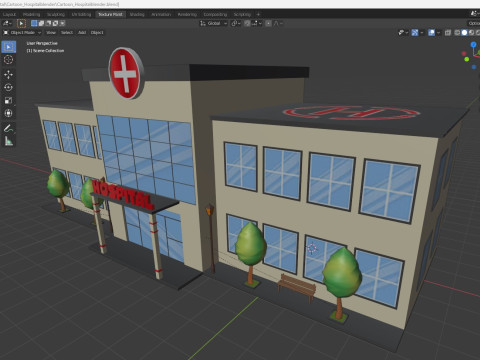Click the 3D cursor in viewport
Image resolution: width=480 pixels, height=360 pixels.
[x=312, y=248]
